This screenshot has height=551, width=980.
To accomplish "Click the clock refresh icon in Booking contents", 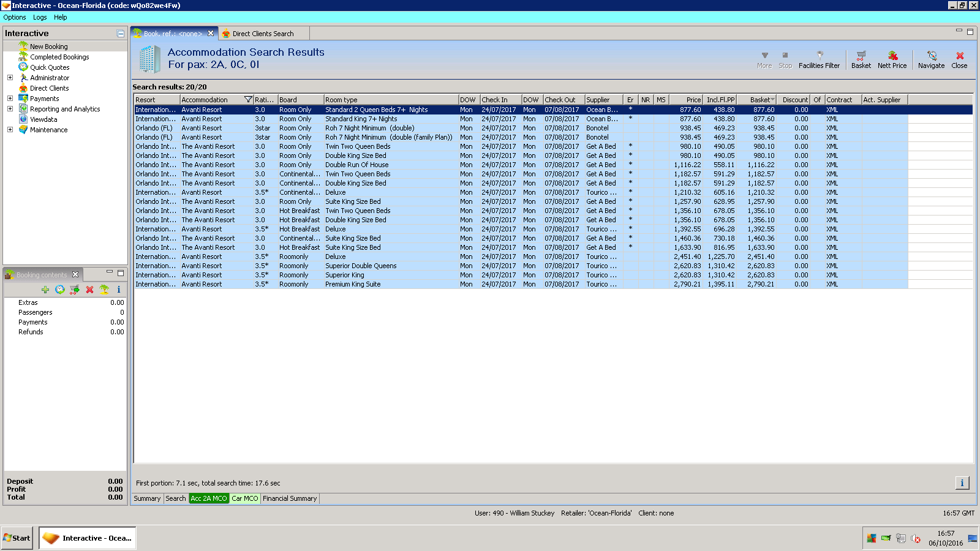I will (x=60, y=290).
